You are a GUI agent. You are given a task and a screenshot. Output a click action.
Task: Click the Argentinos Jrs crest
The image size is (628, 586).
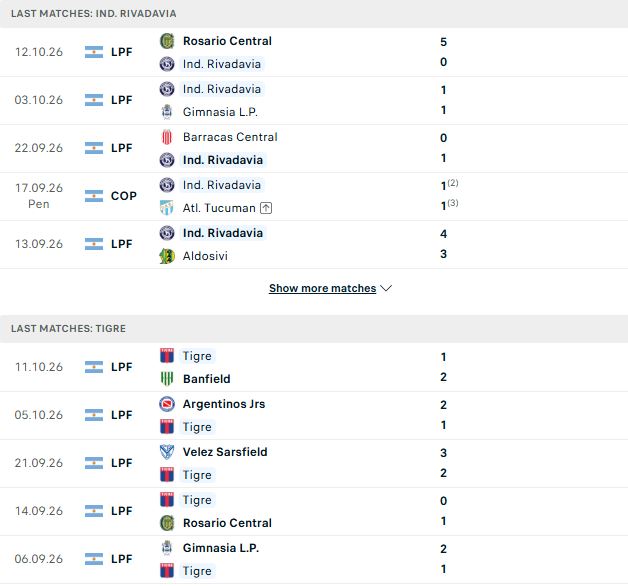[167, 404]
